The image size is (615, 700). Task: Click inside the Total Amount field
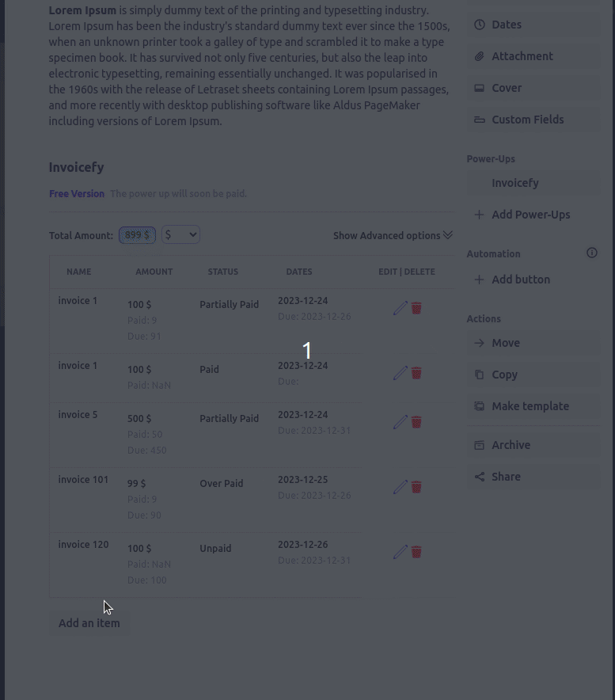[x=137, y=234]
